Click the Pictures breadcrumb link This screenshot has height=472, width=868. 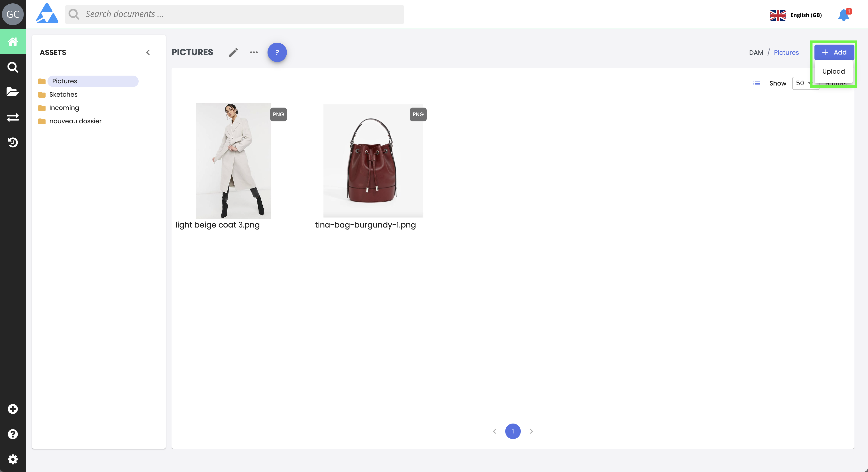(786, 53)
